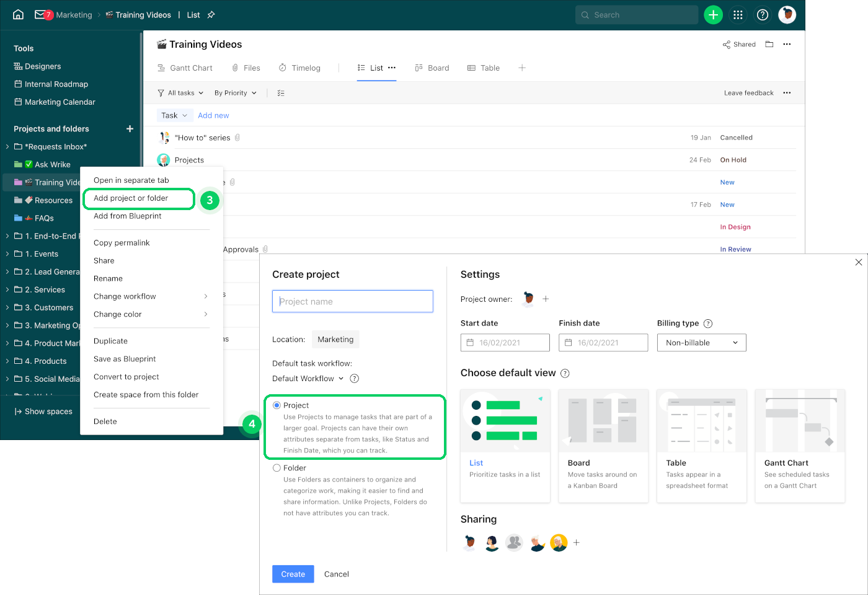This screenshot has width=868, height=595.
Task: Click the Create button
Action: click(x=293, y=574)
